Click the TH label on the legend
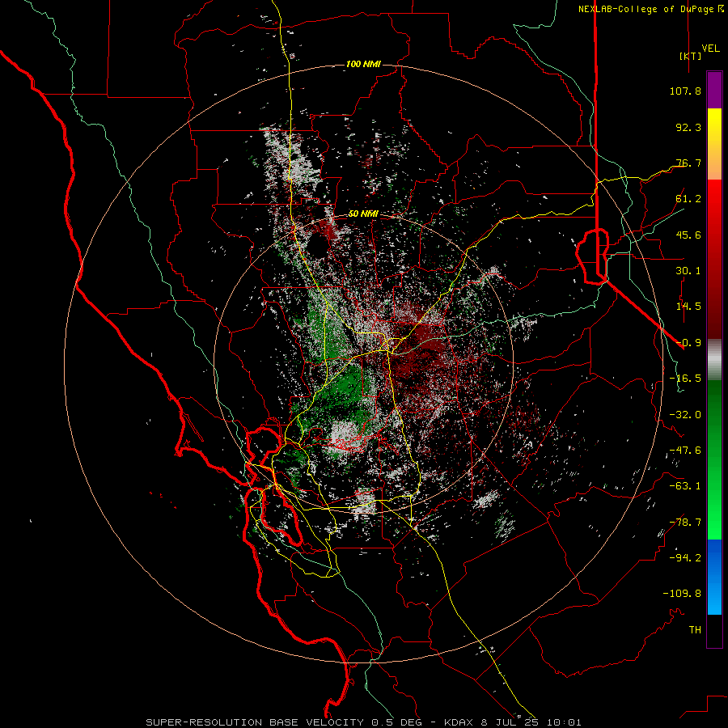728x728 pixels. (x=695, y=630)
